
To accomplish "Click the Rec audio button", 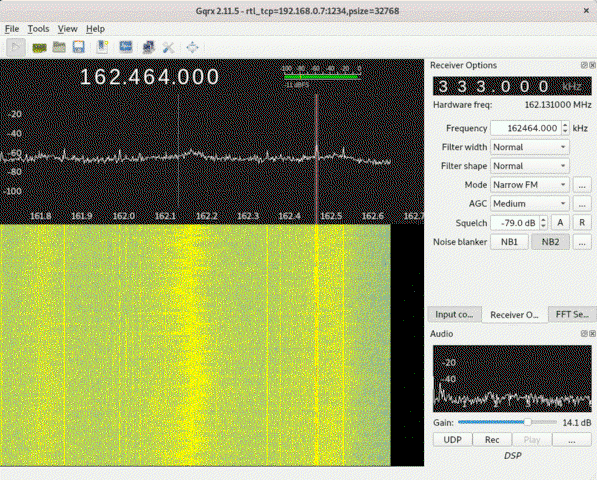I will (492, 440).
